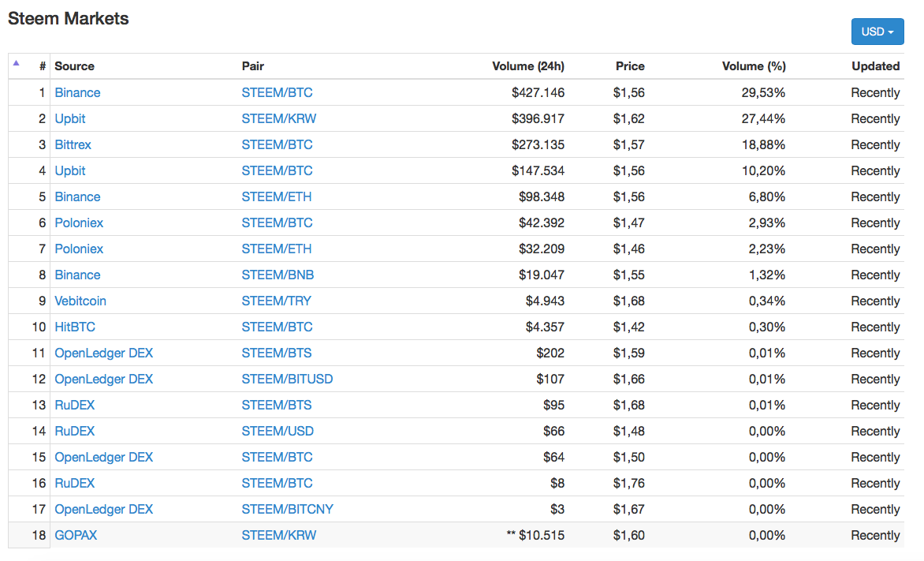Open STEEM/BTC pair in Bittrex row
The width and height of the screenshot is (924, 561).
pyautogui.click(x=277, y=144)
